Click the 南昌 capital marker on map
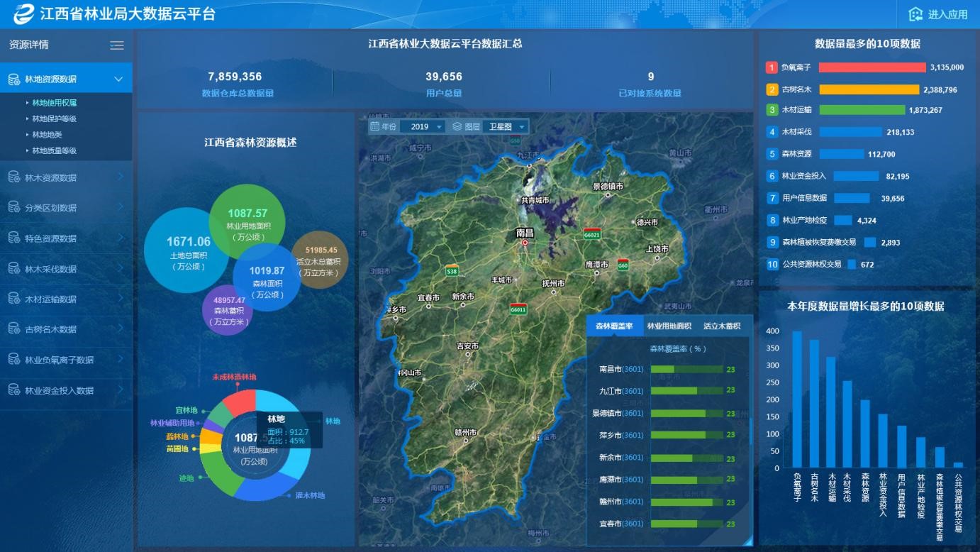 tap(525, 243)
